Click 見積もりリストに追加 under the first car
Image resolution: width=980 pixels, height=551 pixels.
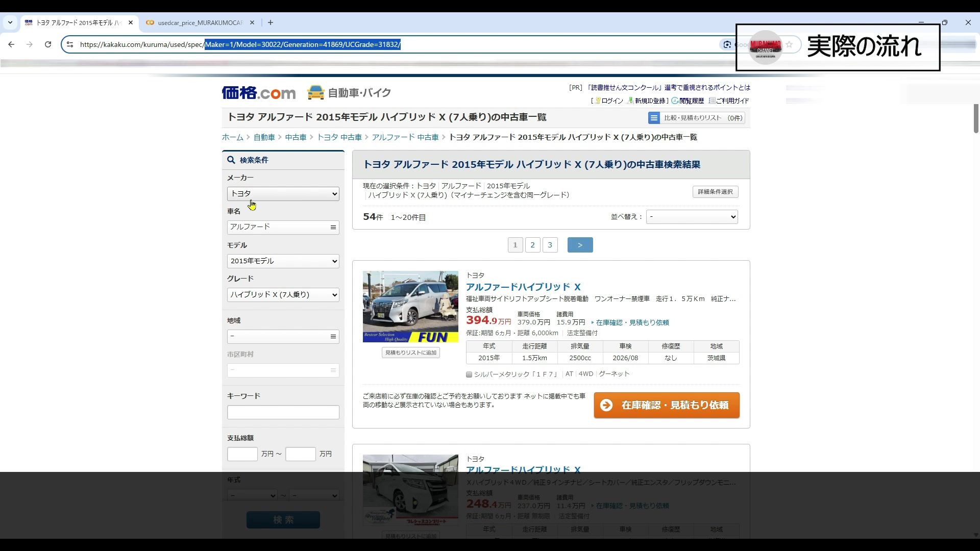pyautogui.click(x=411, y=353)
